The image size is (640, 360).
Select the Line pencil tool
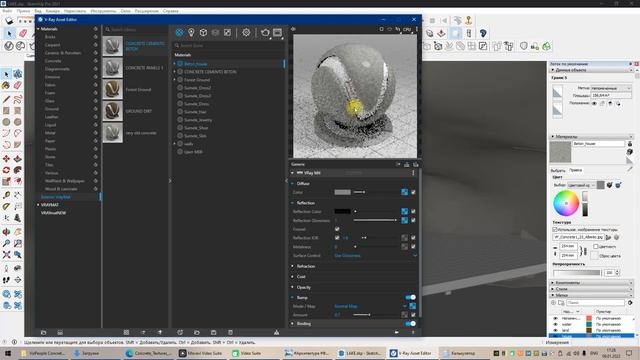[x=6, y=99]
